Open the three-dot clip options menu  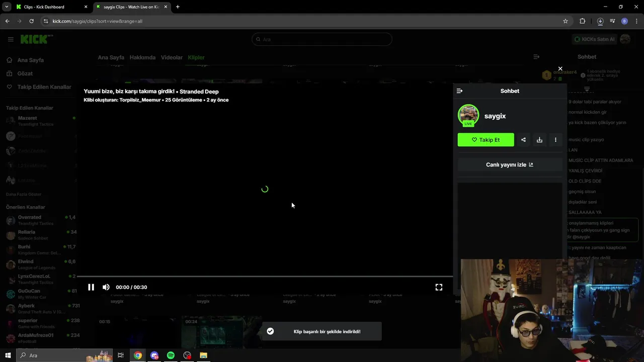(555, 140)
